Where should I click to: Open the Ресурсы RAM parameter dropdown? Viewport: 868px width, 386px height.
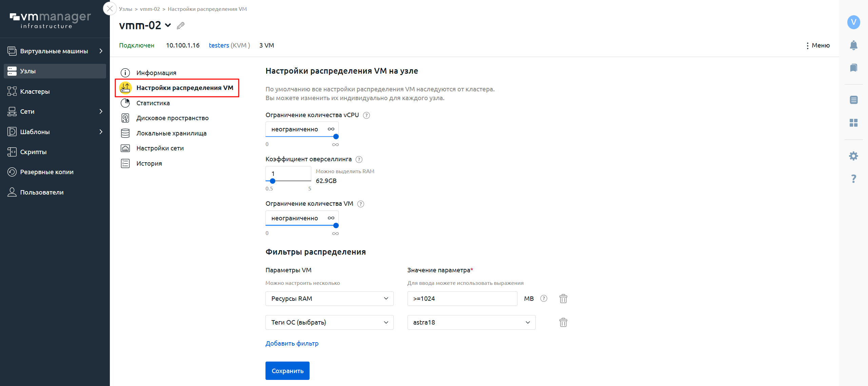click(329, 299)
